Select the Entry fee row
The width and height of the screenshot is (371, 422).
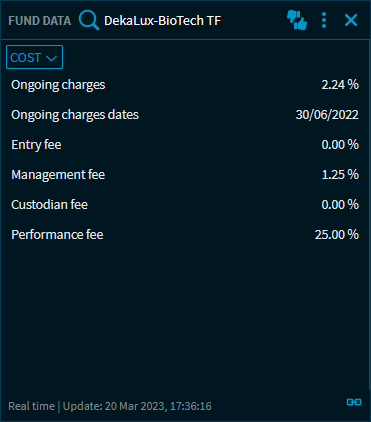[185, 145]
